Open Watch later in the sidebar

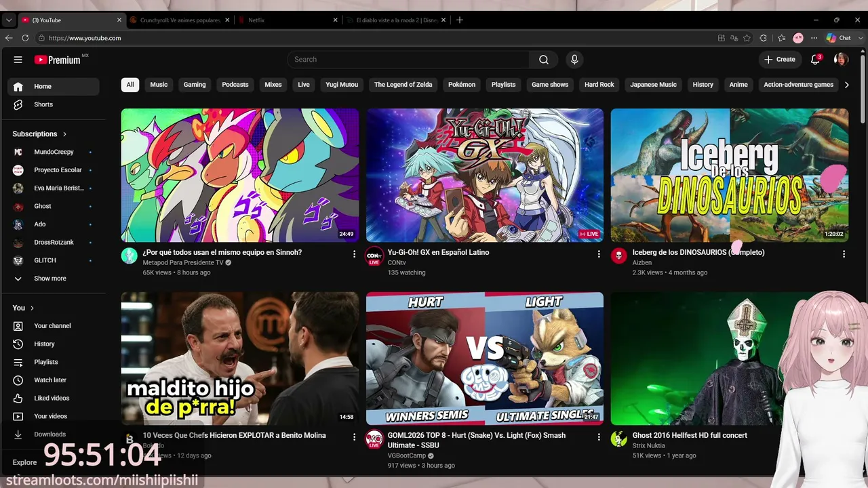(x=53, y=380)
